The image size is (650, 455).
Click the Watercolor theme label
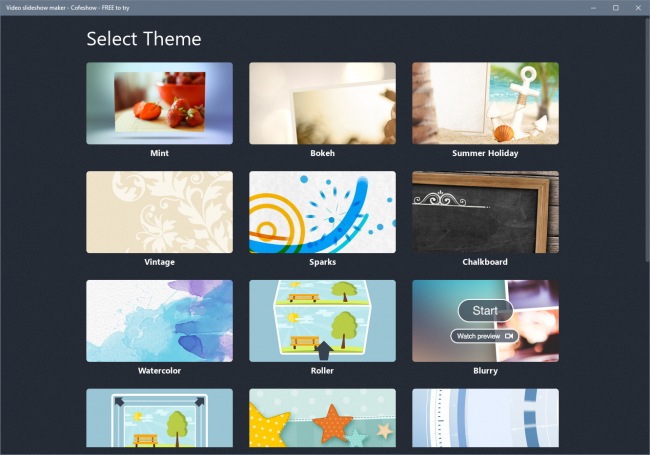pyautogui.click(x=160, y=370)
